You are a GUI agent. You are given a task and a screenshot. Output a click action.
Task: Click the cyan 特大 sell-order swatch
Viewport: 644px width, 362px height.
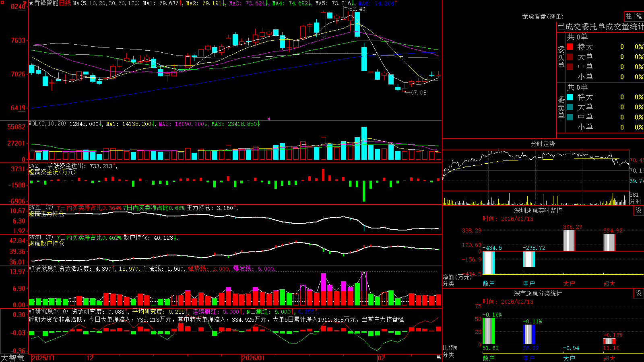point(570,97)
